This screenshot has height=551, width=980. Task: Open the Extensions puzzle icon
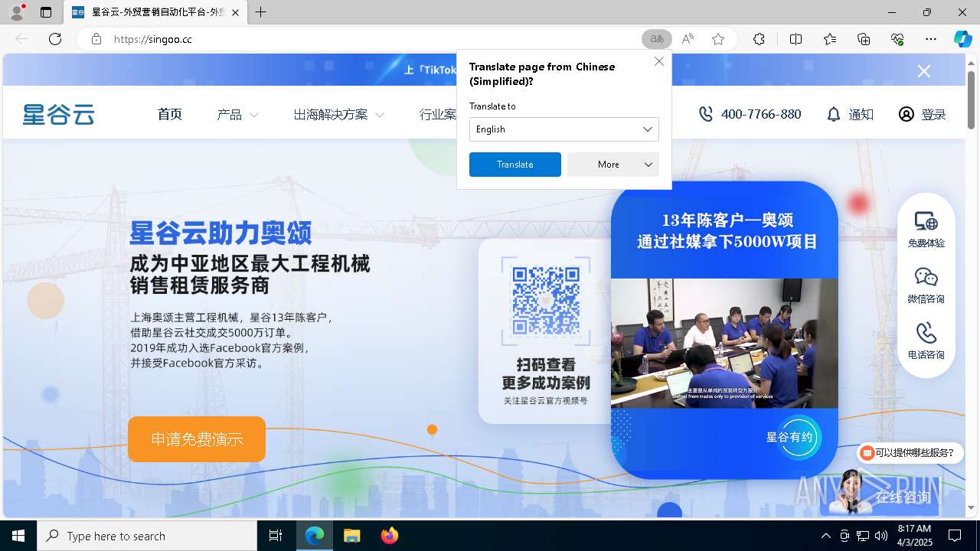759,39
